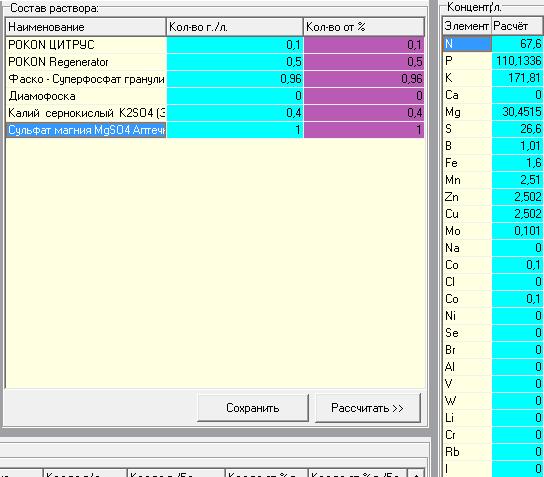Image resolution: width=544 pixels, height=477 pixels.
Task: Click the Сохранить button
Action: pos(253,408)
